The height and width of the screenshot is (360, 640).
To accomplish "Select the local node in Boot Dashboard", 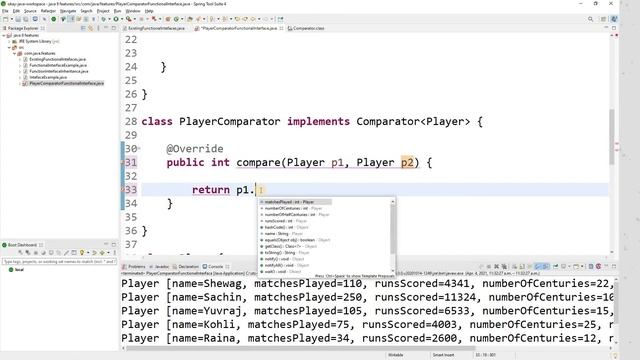I will pyautogui.click(x=16, y=270).
